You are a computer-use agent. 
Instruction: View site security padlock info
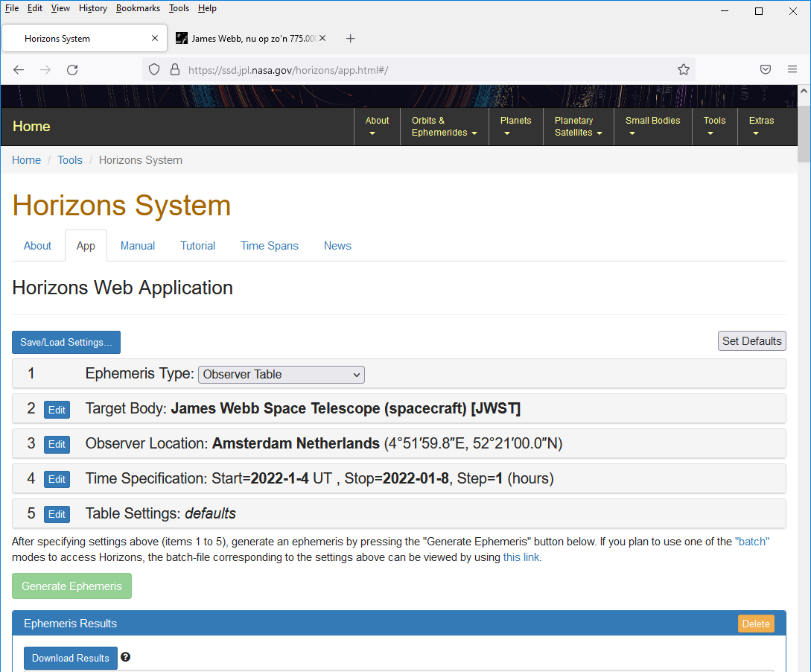[x=175, y=70]
